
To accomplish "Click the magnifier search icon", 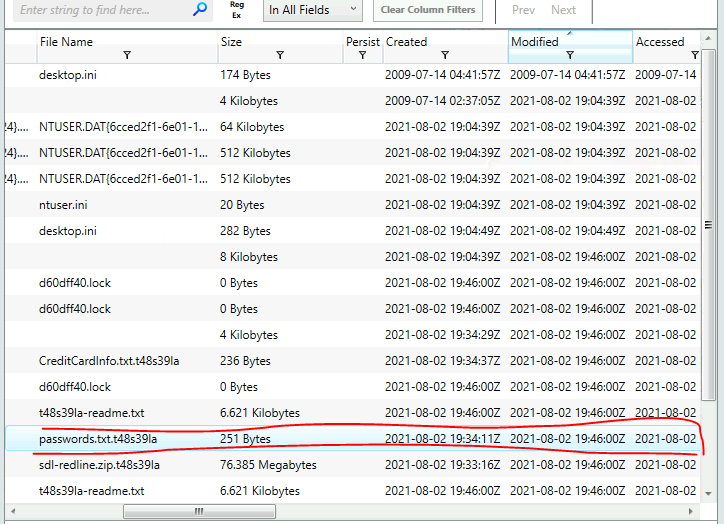I will [x=199, y=9].
